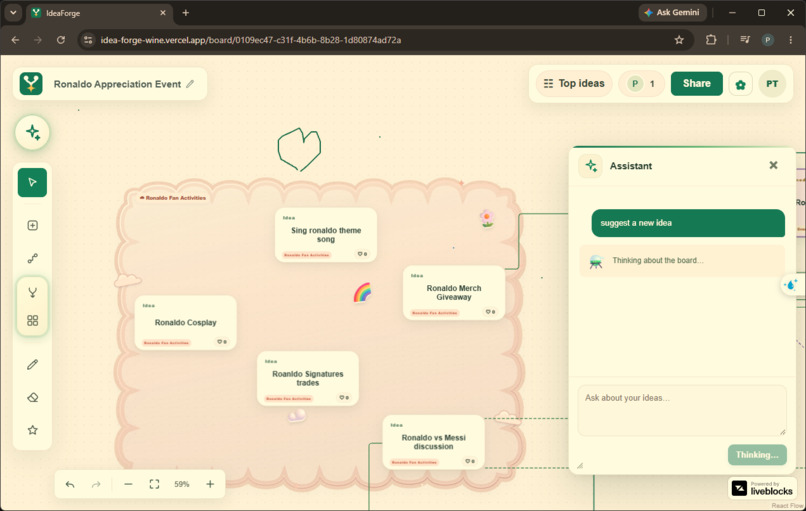Open the media controls button
The width and height of the screenshot is (806, 511).
(x=745, y=40)
